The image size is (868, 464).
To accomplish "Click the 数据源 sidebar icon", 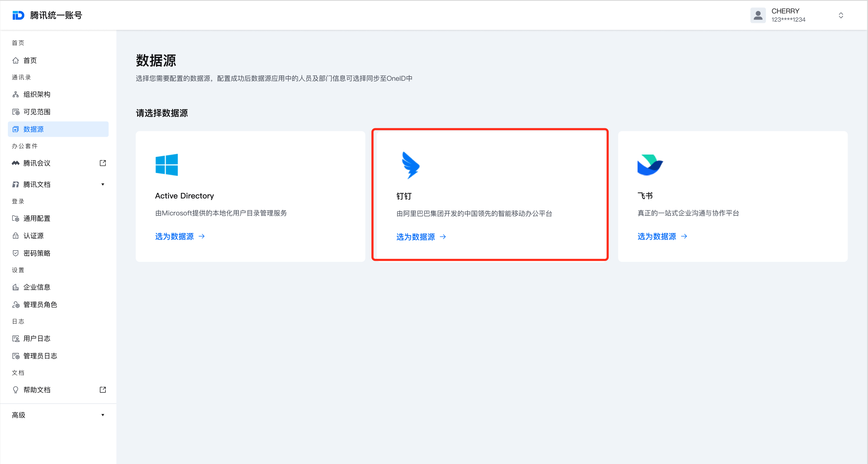I will [x=16, y=129].
